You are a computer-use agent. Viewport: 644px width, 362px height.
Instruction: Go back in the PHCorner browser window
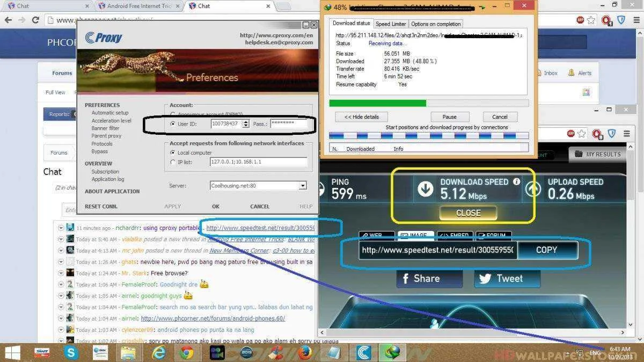pos(8,20)
